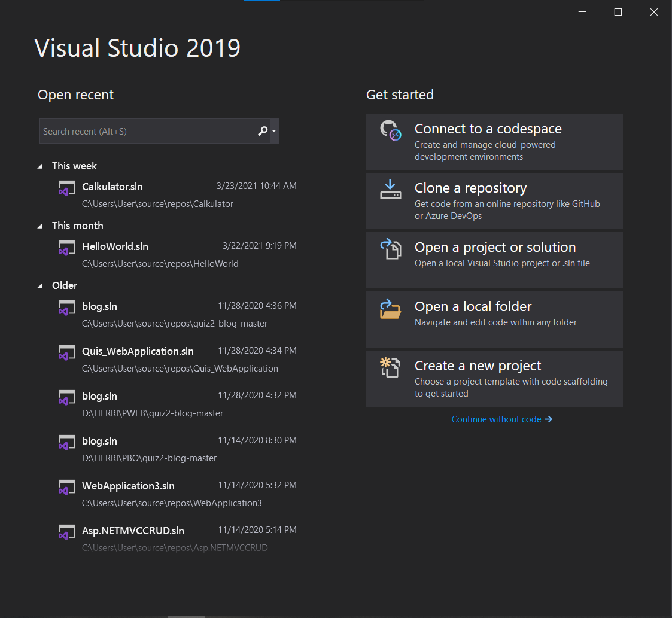Click path C:\Users\User\source\repos\Quis_WebApplication
The height and width of the screenshot is (618, 672).
(x=180, y=369)
